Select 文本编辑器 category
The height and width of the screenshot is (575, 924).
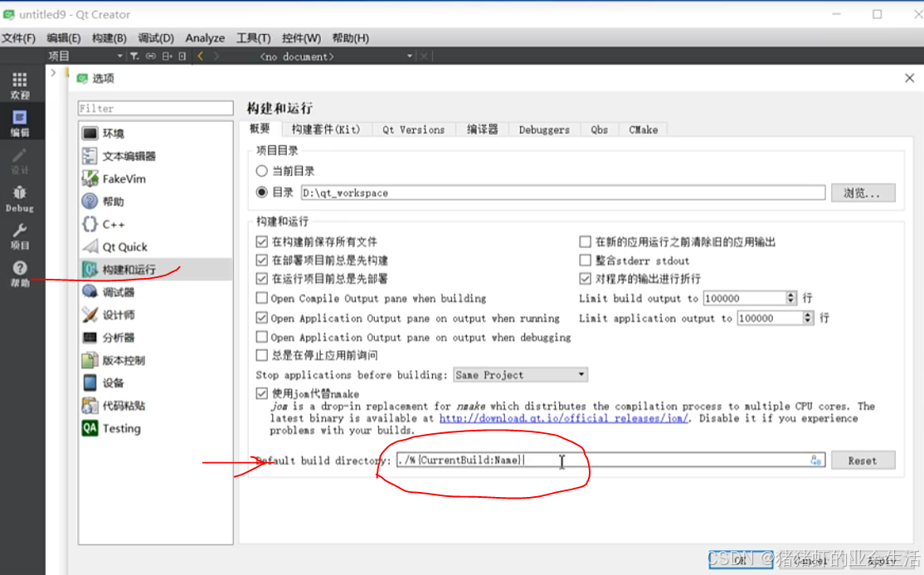156,156
